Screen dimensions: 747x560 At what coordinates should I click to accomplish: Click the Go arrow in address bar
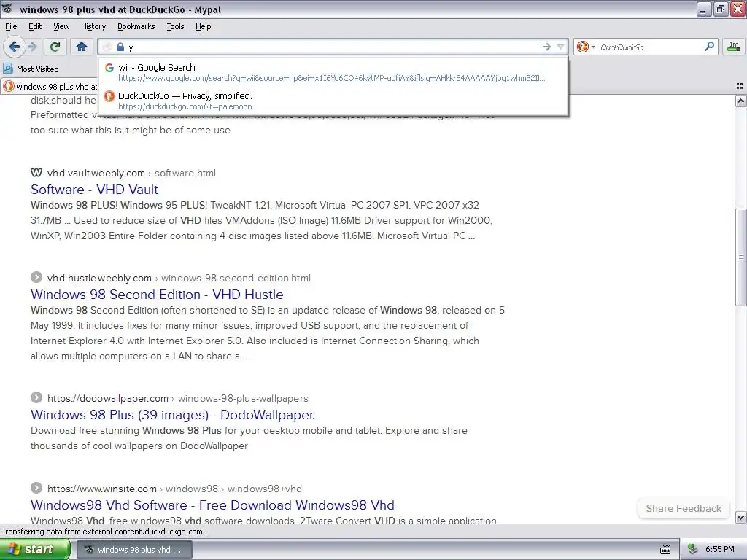[546, 47]
